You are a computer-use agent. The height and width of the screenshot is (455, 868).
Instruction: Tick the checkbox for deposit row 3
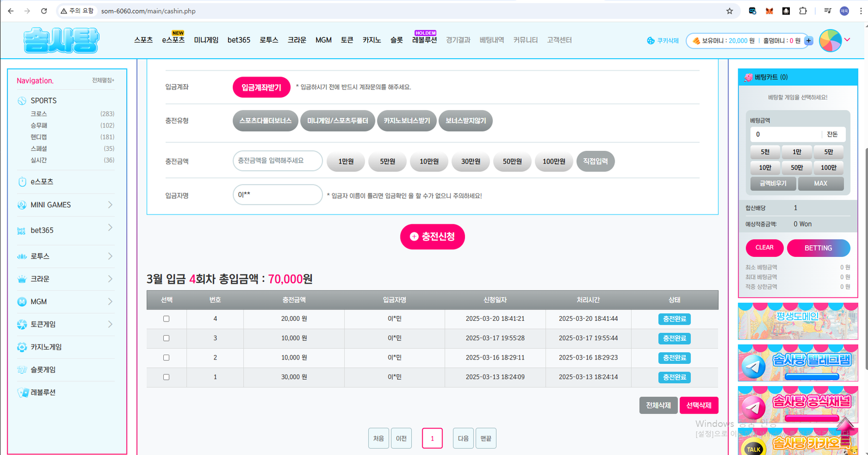pyautogui.click(x=167, y=338)
